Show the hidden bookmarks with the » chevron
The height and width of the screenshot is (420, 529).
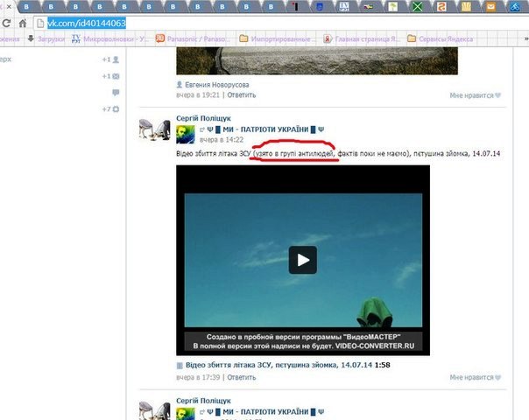point(526,38)
